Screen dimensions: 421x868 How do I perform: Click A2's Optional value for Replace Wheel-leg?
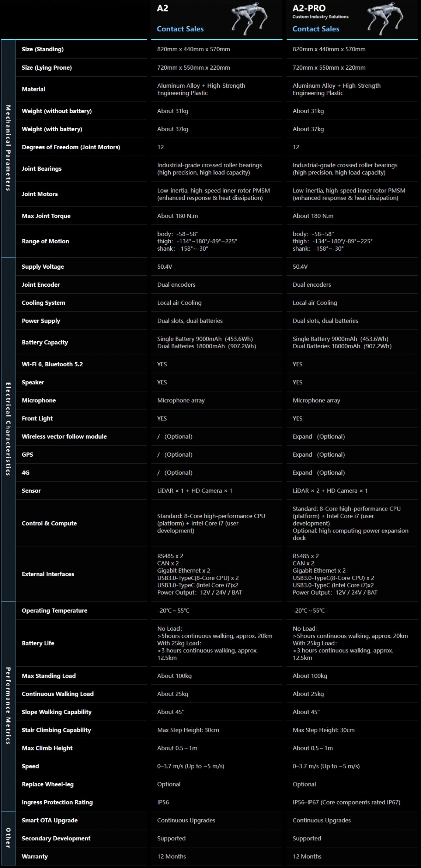tap(168, 784)
